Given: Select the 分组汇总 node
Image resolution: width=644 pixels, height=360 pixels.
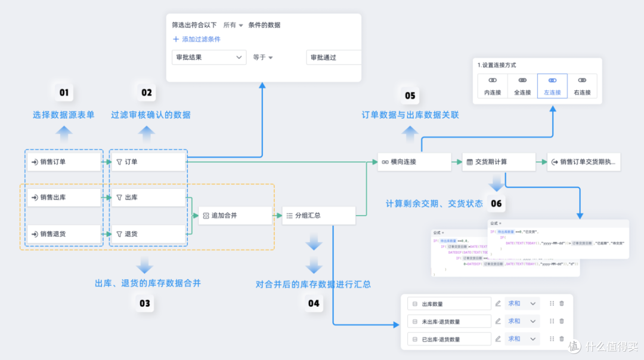Looking at the screenshot, I should coord(318,216).
